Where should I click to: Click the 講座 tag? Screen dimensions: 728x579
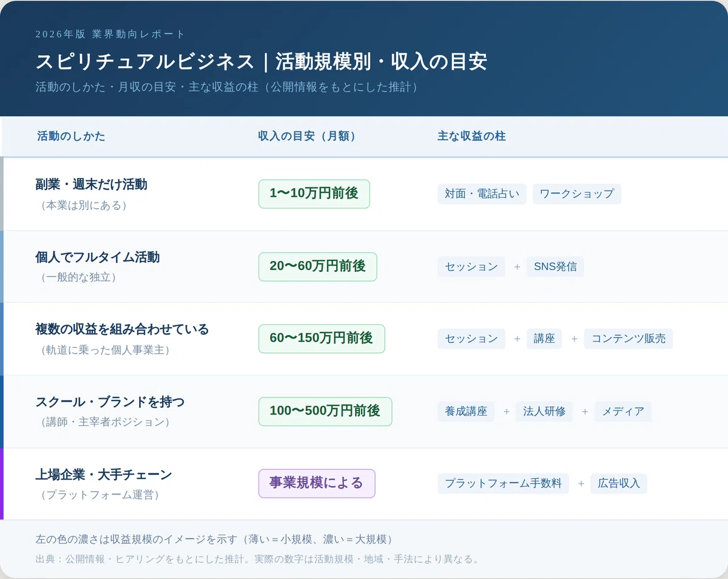(544, 339)
